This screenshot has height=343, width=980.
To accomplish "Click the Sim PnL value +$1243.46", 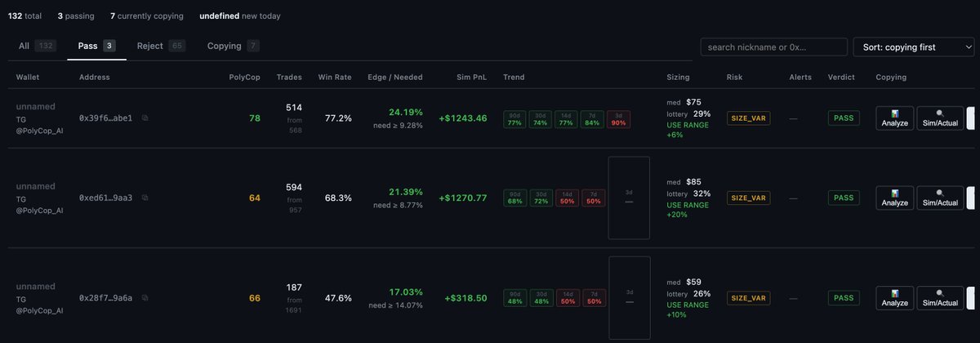I will point(462,118).
